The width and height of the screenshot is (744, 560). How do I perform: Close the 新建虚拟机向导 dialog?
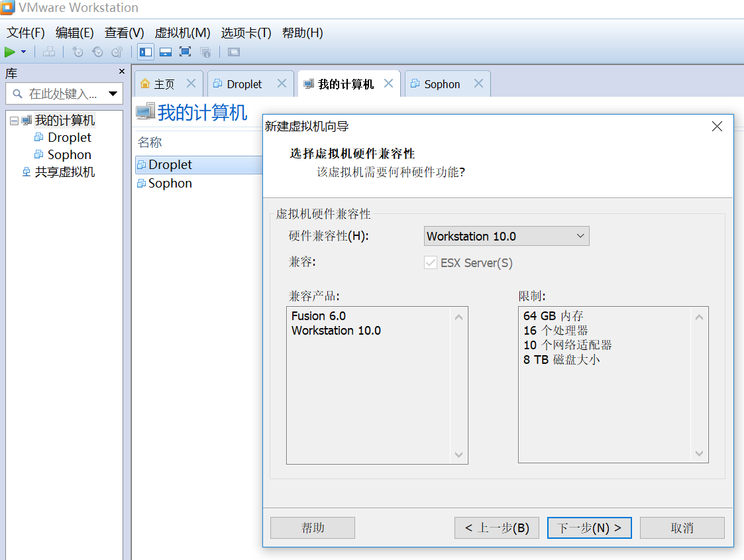click(x=717, y=126)
